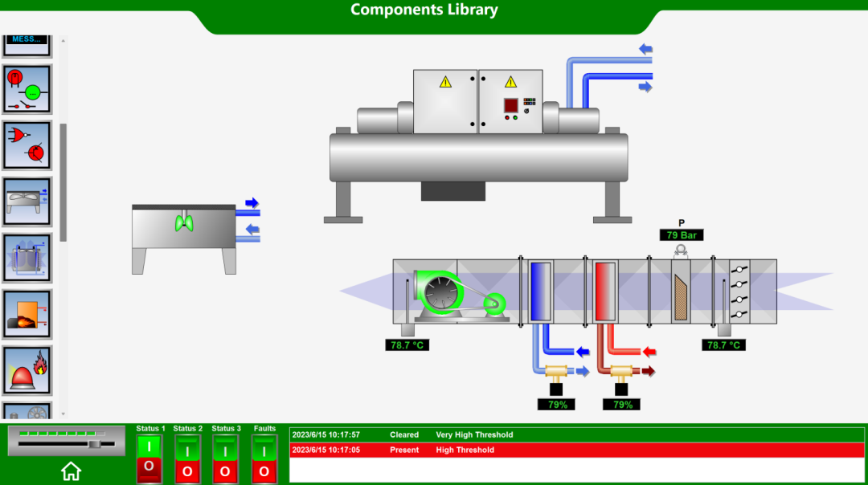The image size is (868, 485).
Task: Toggle the Faults rocker switch
Action: click(x=264, y=459)
